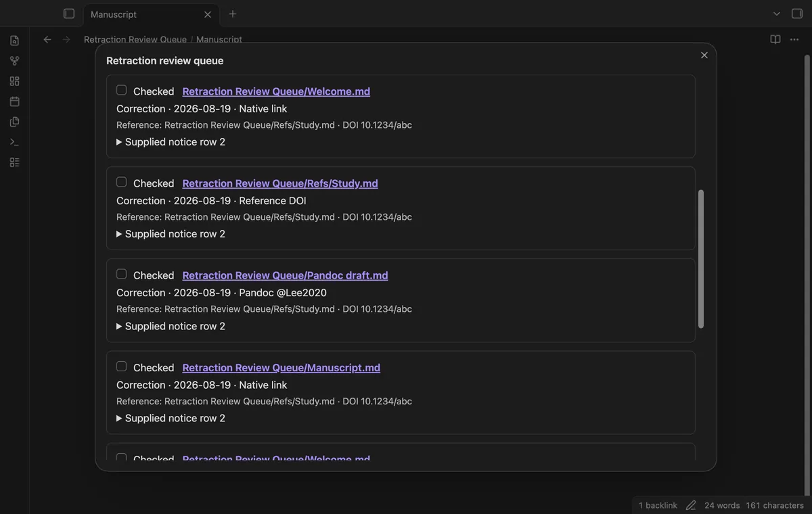Click the bottom ribbon icon below command palette
Screen dimensions: 812x514
pos(14,162)
